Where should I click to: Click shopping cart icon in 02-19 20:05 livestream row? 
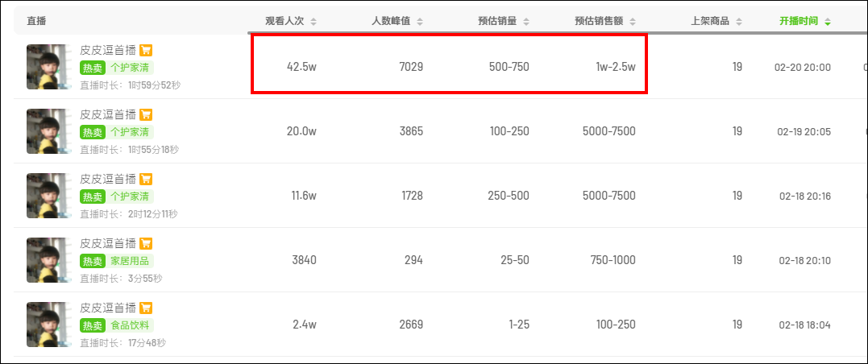coord(146,114)
